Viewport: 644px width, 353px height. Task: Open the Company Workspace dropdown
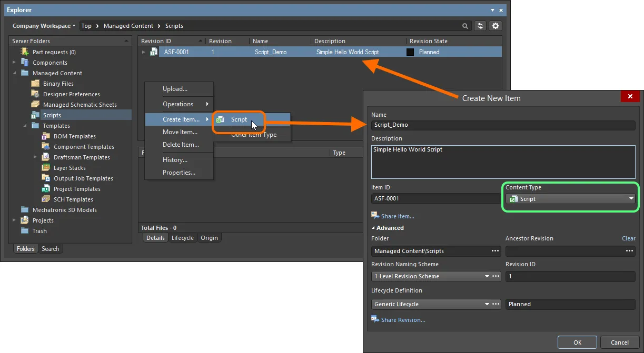point(44,26)
